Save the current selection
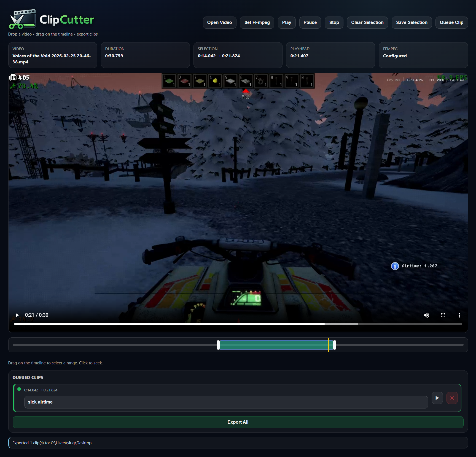 (412, 23)
